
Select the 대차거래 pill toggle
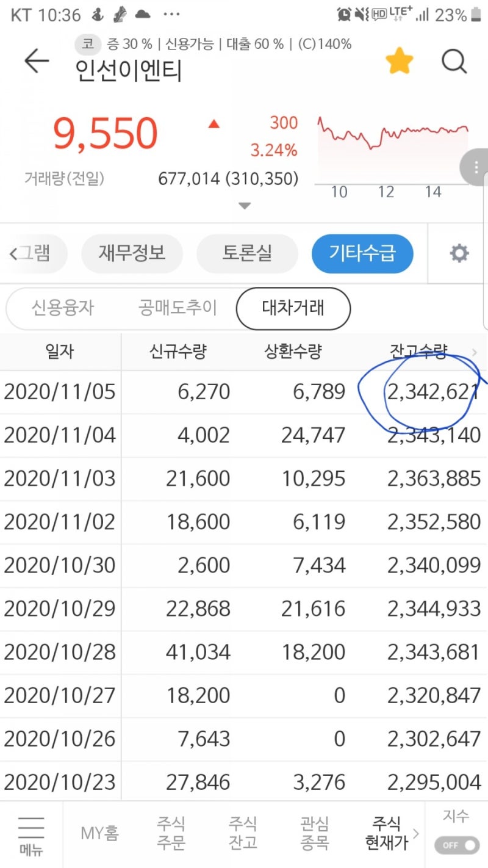(x=293, y=309)
